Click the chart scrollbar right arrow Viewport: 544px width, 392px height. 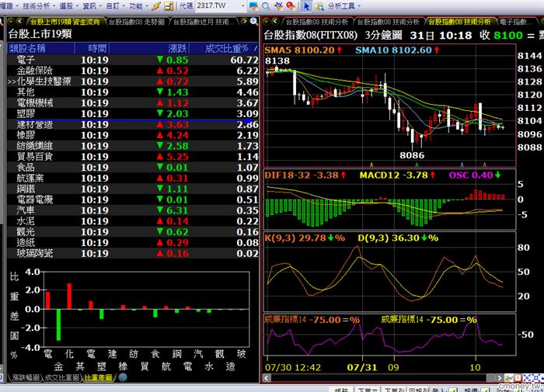point(499,378)
